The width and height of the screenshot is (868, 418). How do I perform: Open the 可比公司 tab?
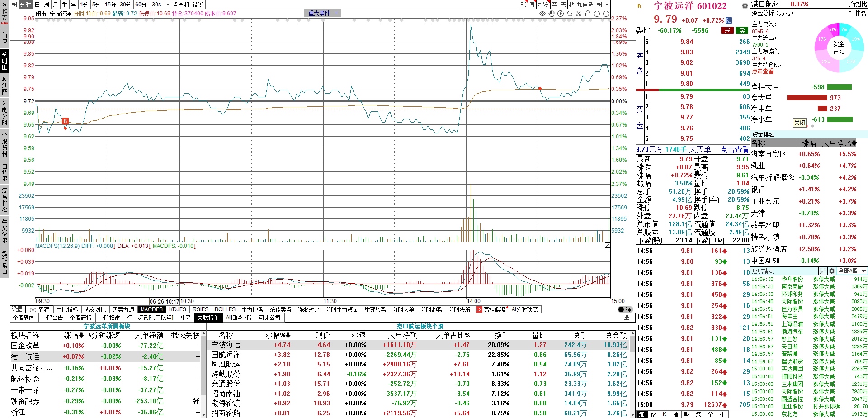pyautogui.click(x=269, y=318)
